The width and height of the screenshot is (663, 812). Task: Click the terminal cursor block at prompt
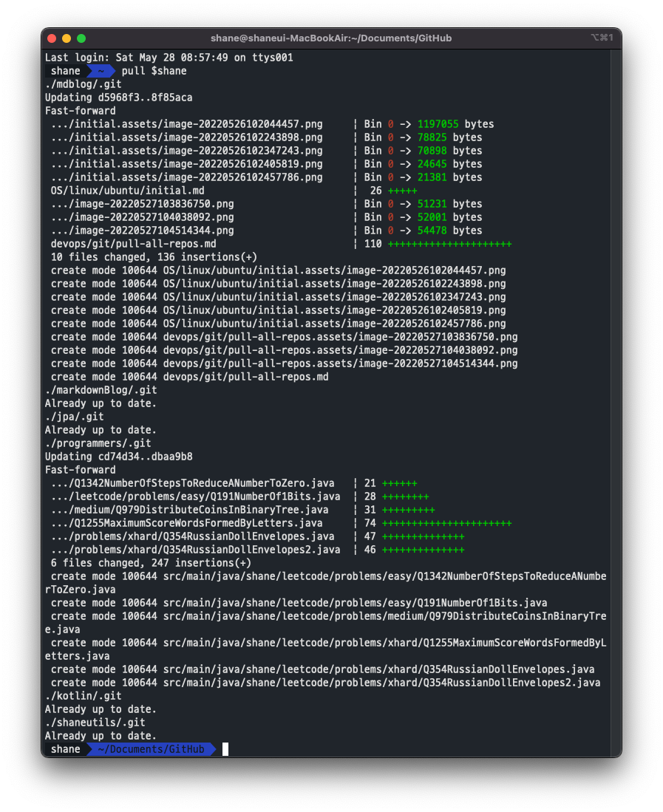225,749
